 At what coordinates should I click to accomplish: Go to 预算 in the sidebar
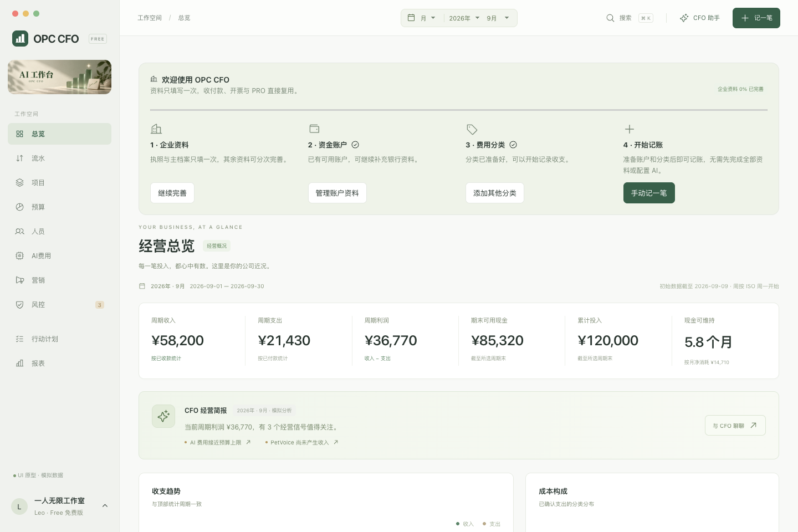[59, 207]
